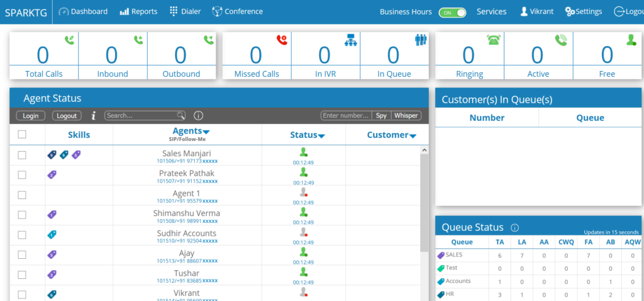Check the Tushar row checkbox
The height and width of the screenshot is (301, 644).
tap(22, 275)
